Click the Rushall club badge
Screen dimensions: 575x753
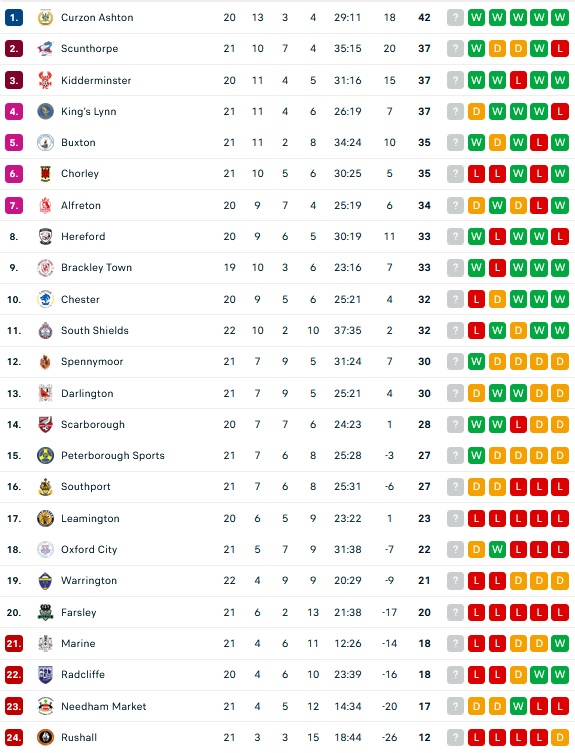[x=45, y=737]
